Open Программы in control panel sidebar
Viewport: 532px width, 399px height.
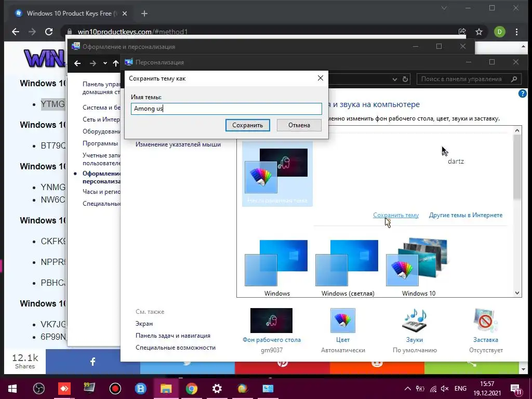point(100,143)
